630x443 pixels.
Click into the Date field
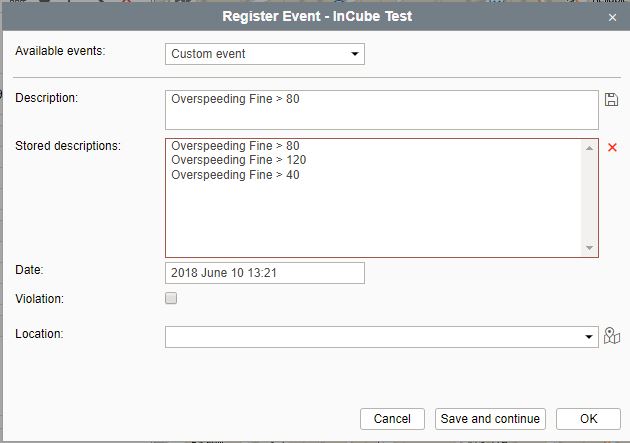264,273
